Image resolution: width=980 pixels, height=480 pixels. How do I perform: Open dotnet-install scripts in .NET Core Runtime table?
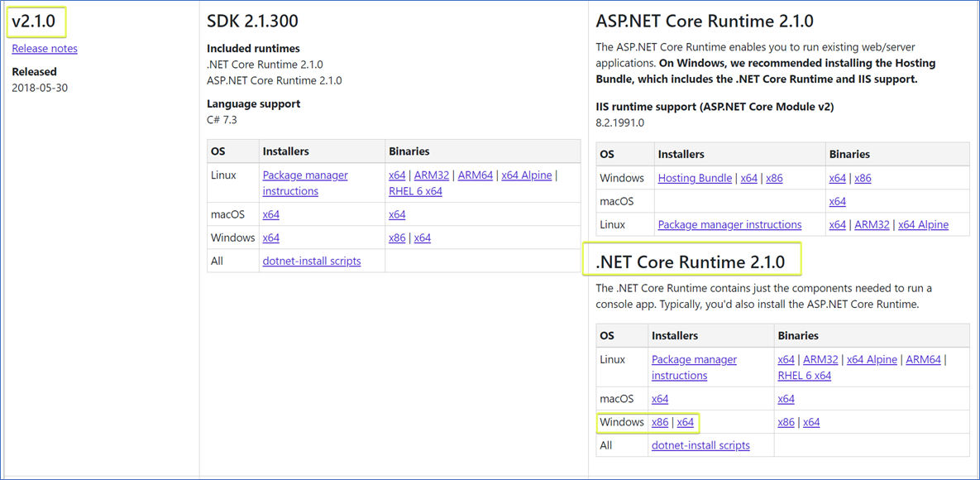[700, 445]
